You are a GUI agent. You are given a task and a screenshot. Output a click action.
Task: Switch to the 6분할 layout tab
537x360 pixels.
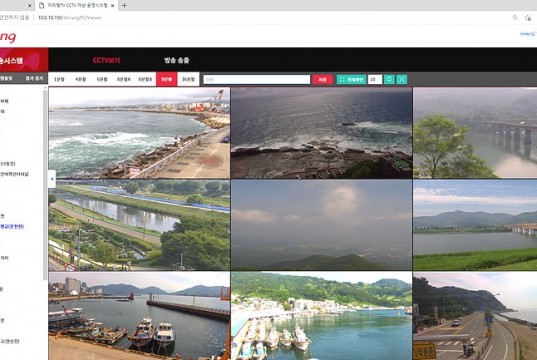(102, 79)
